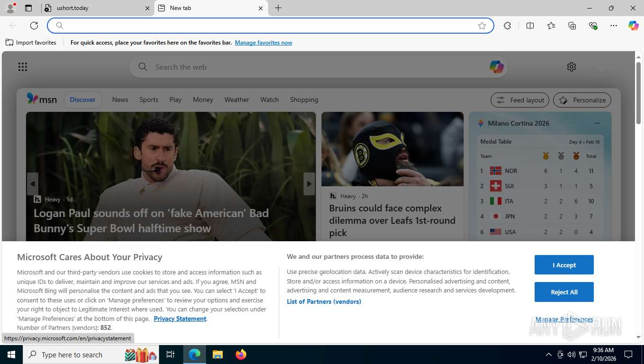Open the tab actions menu icon
This screenshot has height=364, width=644.
pyautogui.click(x=28, y=8)
